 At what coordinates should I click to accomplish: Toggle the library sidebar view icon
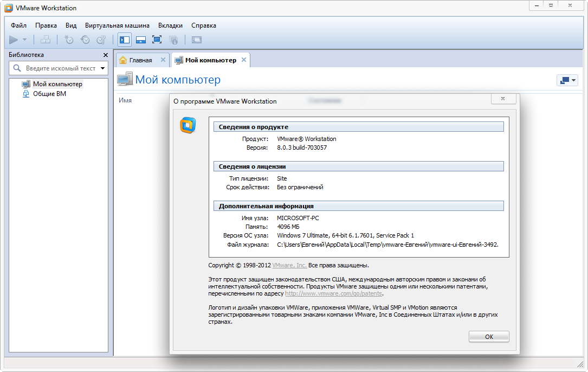pyautogui.click(x=125, y=40)
